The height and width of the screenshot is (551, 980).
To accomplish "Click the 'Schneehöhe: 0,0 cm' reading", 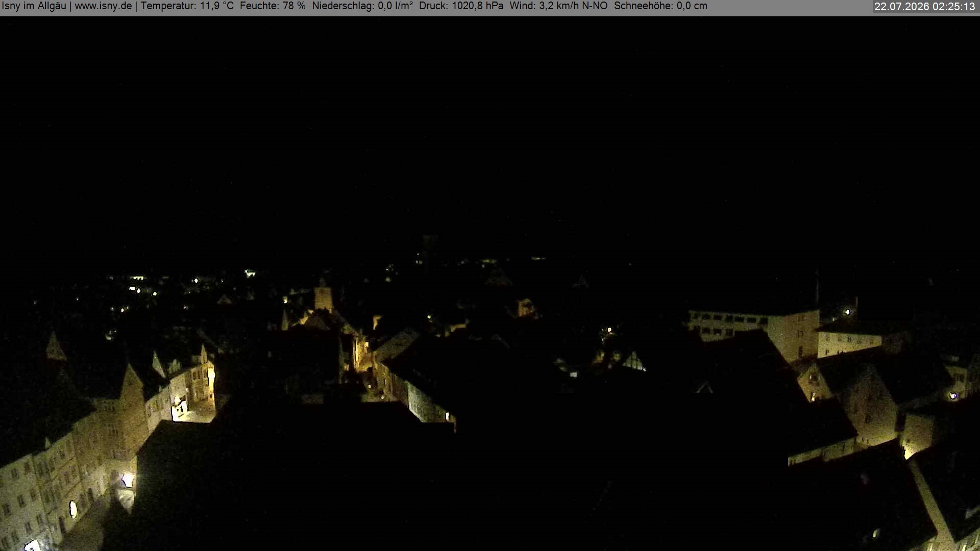I will tap(660, 7).
